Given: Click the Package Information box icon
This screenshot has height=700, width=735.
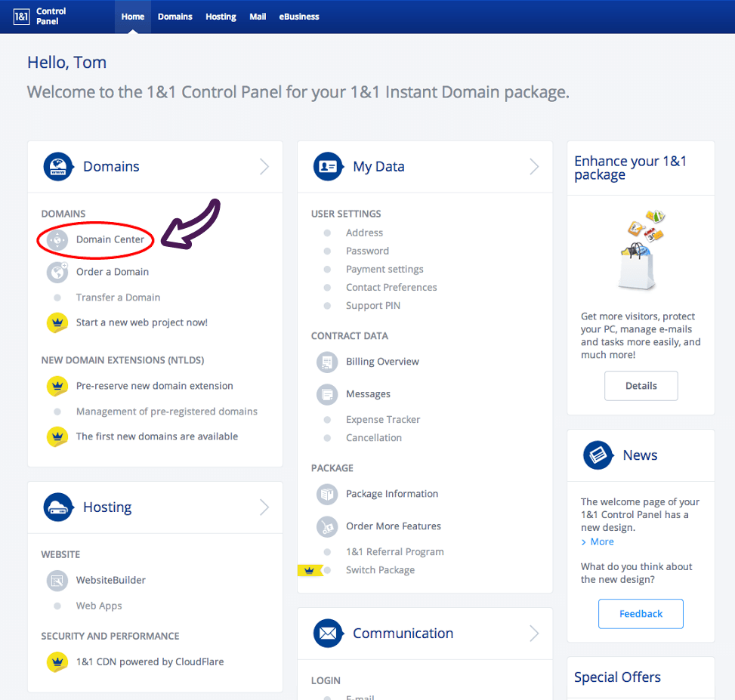Looking at the screenshot, I should coord(327,495).
